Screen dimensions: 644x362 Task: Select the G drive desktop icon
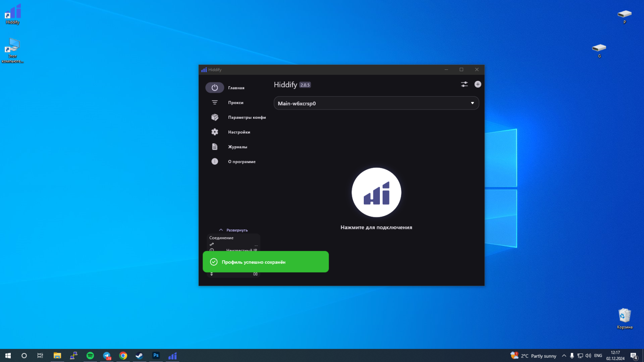pos(599,50)
